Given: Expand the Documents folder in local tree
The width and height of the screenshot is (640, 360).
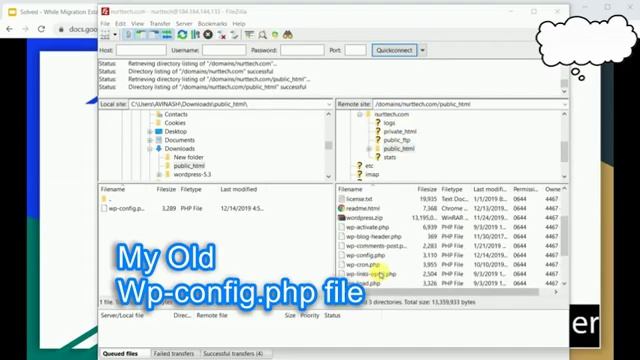Looking at the screenshot, I should tap(150, 140).
